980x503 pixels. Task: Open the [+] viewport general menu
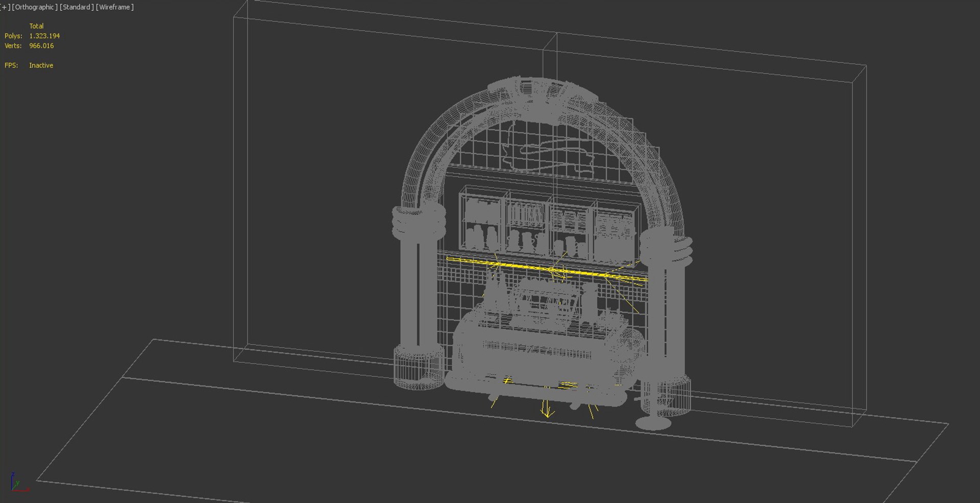pos(5,7)
